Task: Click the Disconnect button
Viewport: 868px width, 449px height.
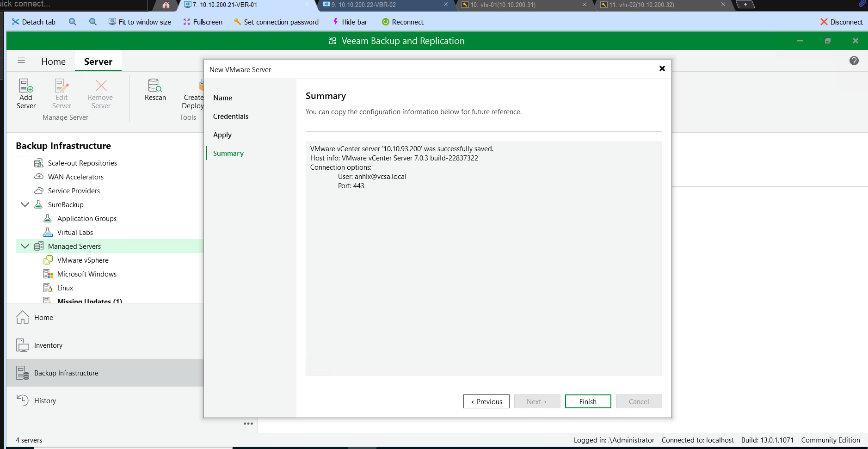Action: [x=841, y=22]
